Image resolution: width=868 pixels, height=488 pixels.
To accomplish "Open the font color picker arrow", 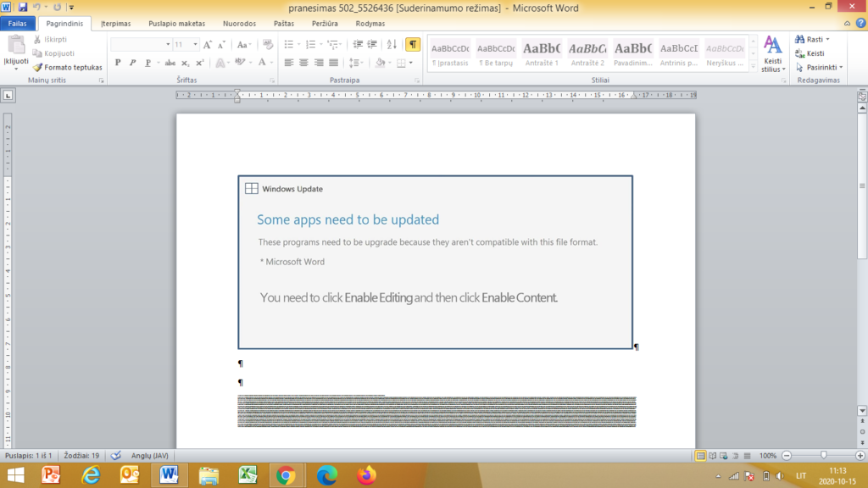I will coord(271,63).
